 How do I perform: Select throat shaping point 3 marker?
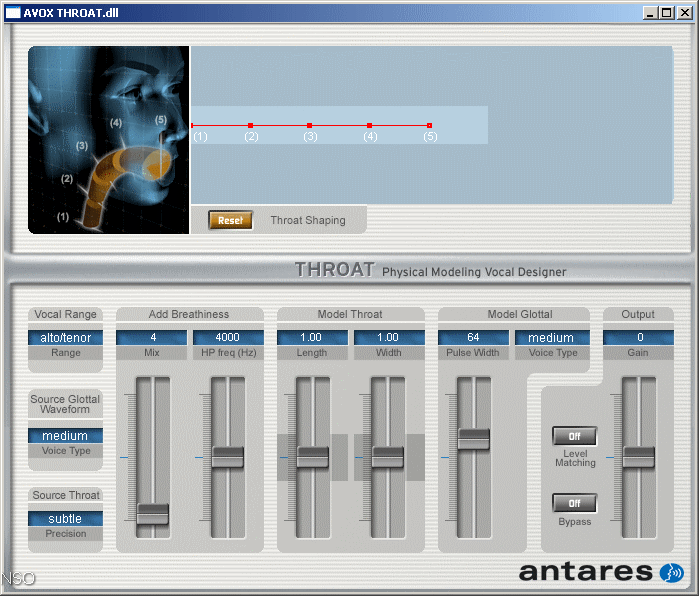pos(310,126)
